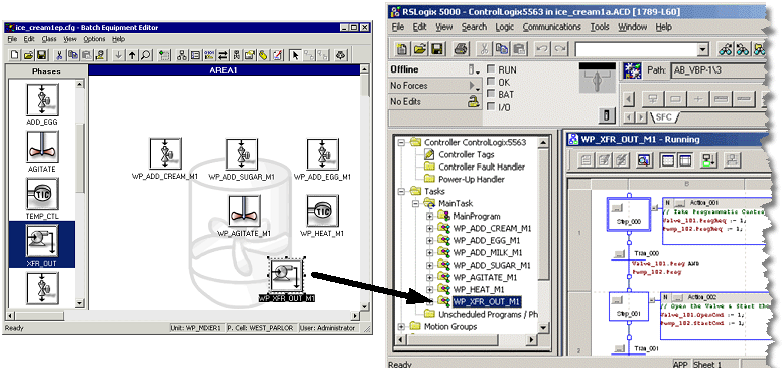The height and width of the screenshot is (368, 782).
Task: Open Tools menu in RSLogix 5000
Action: (600, 27)
